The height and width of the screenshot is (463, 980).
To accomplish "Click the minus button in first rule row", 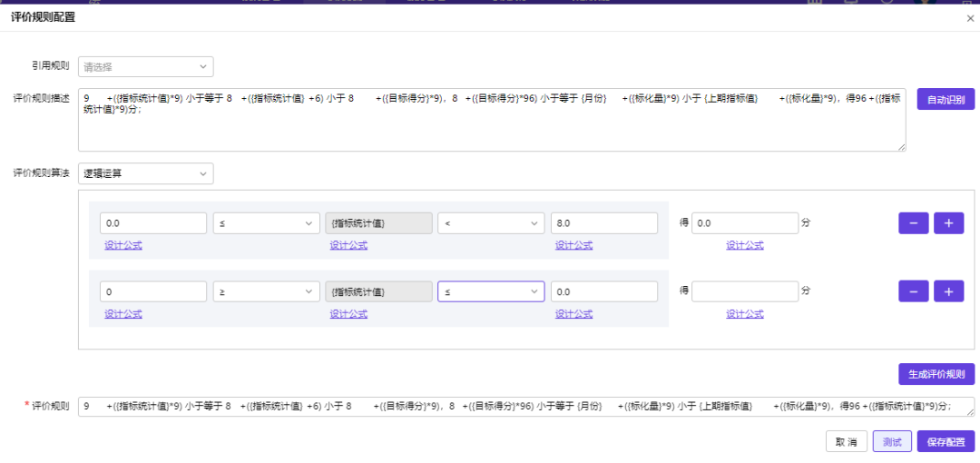I will click(x=913, y=223).
